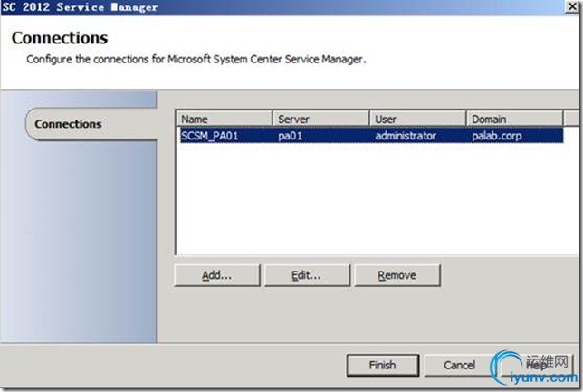Select the Connections tab on the left
The width and height of the screenshot is (583, 392).
click(91, 124)
